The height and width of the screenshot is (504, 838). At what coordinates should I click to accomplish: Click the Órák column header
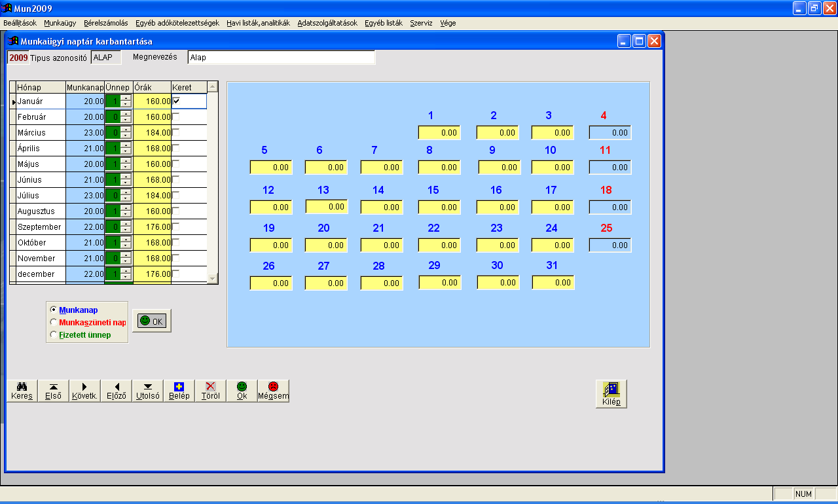pyautogui.click(x=152, y=87)
